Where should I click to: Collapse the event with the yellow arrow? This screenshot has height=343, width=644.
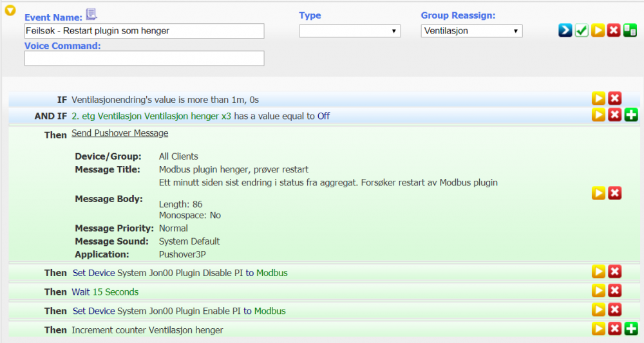10,10
